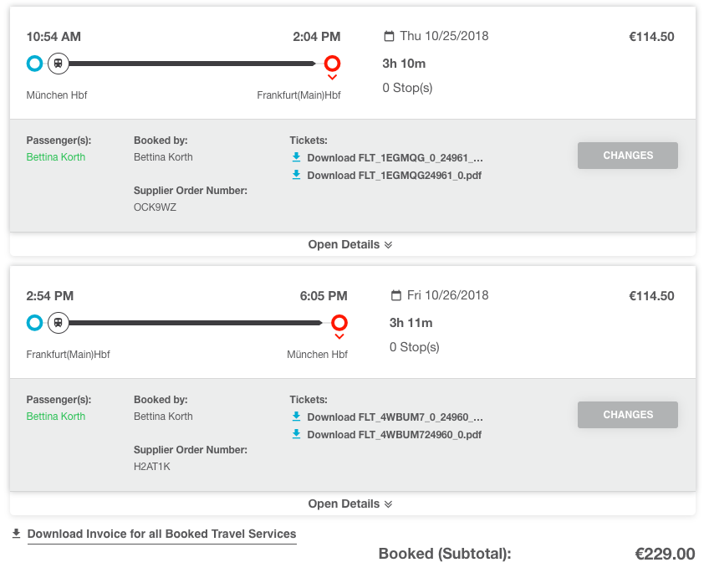Screen dimensions: 709x588
Task: Click the CHANGES button for order OCK9WZ
Action: [x=628, y=156]
